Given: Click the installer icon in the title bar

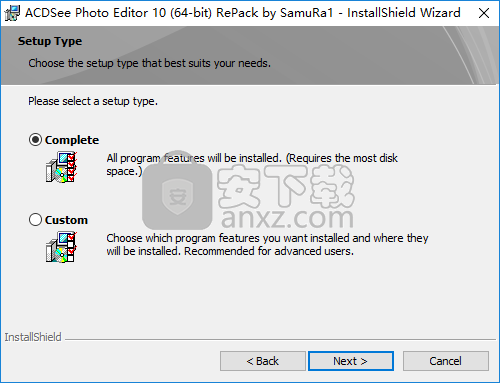Looking at the screenshot, I should tap(12, 13).
